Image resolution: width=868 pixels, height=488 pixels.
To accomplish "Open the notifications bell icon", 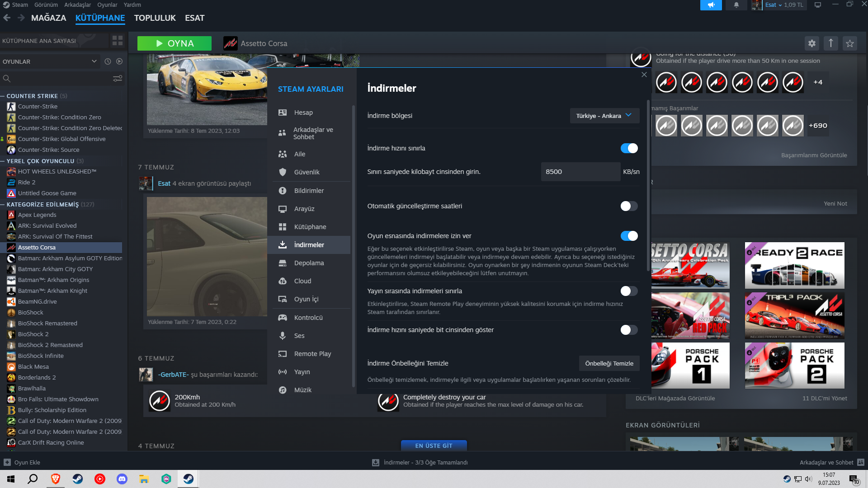I will point(736,5).
